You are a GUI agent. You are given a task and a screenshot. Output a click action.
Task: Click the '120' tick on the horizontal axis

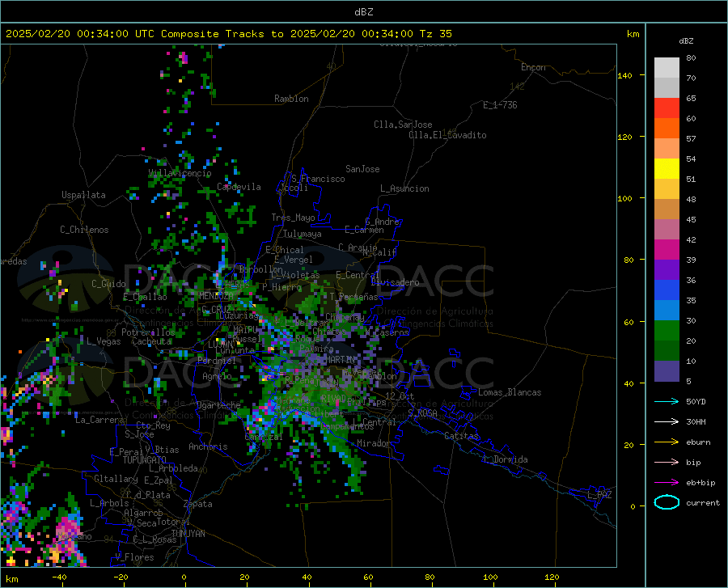(552, 577)
